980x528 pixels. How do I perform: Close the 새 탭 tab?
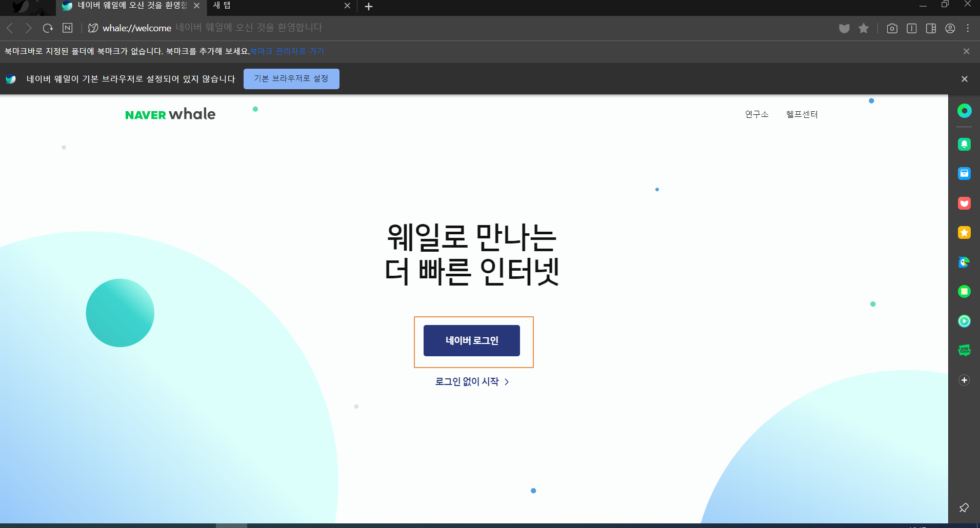click(347, 6)
